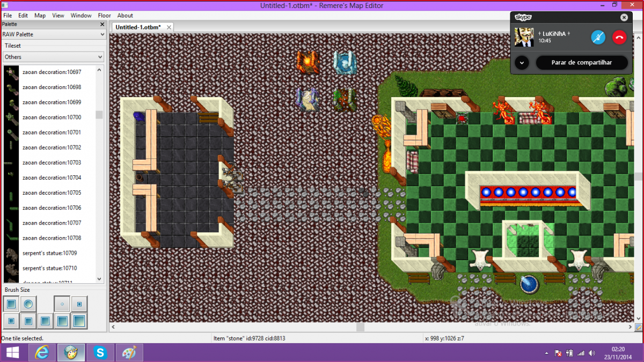Open the View menu

pyautogui.click(x=58, y=16)
